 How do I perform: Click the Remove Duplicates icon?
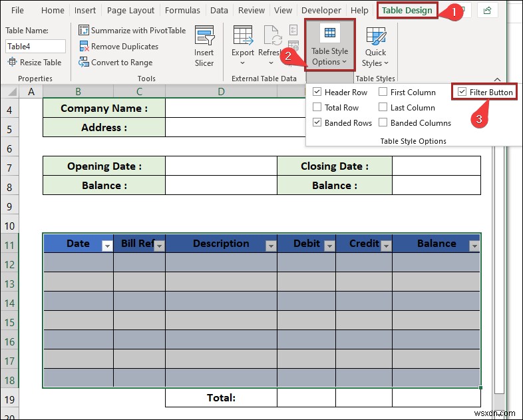point(84,47)
